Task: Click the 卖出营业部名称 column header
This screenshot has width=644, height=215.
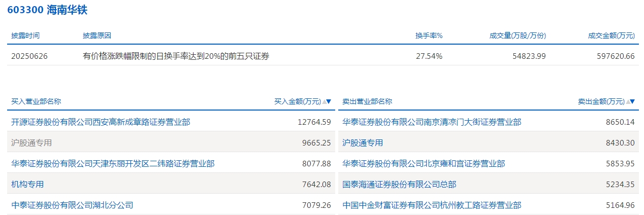Action: pyautogui.click(x=367, y=101)
